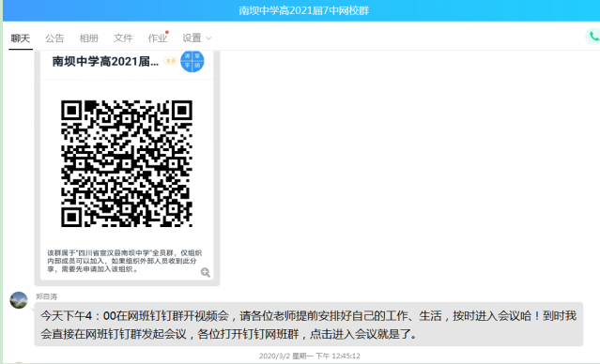Click sender name 郑白涛
The height and width of the screenshot is (364, 600).
(x=46, y=296)
